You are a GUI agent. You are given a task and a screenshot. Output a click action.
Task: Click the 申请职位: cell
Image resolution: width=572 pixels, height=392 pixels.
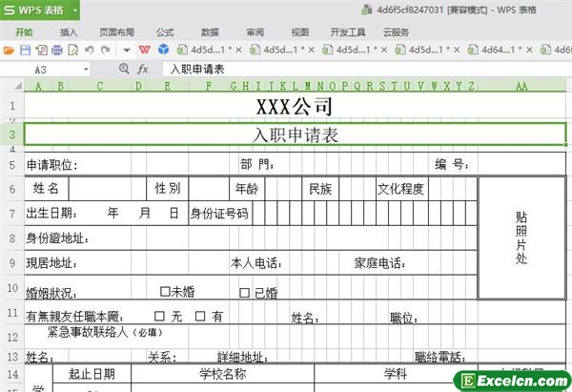click(52, 165)
